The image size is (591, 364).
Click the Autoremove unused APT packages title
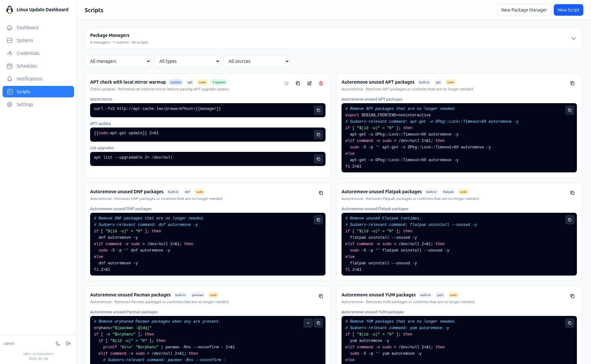click(x=378, y=82)
